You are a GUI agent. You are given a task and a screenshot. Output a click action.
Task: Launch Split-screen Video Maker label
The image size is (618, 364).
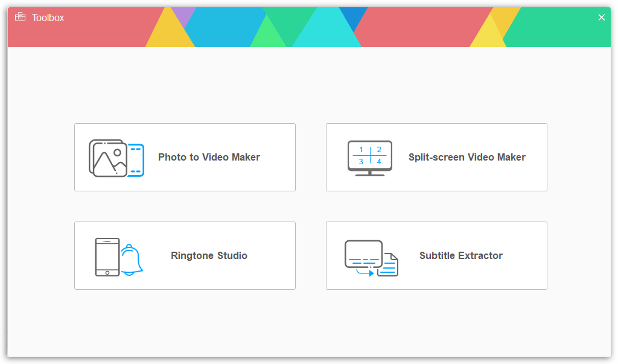[467, 158]
